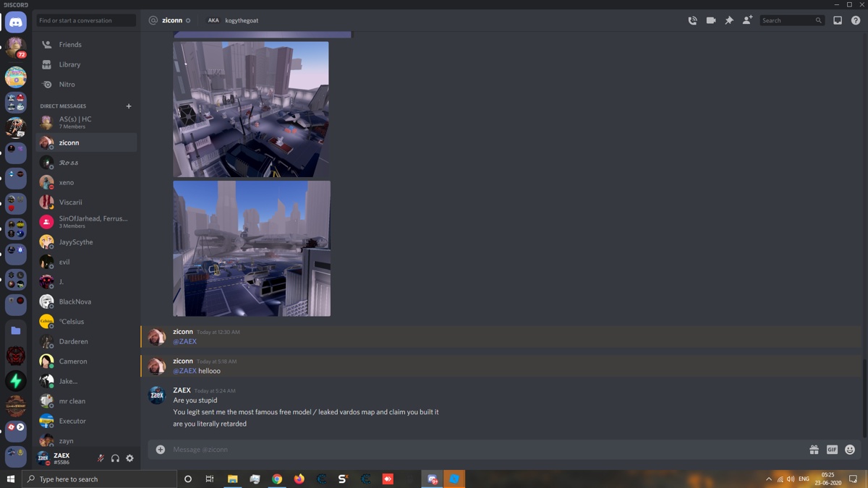
Task: Open Chrome from the taskbar
Action: point(277,479)
